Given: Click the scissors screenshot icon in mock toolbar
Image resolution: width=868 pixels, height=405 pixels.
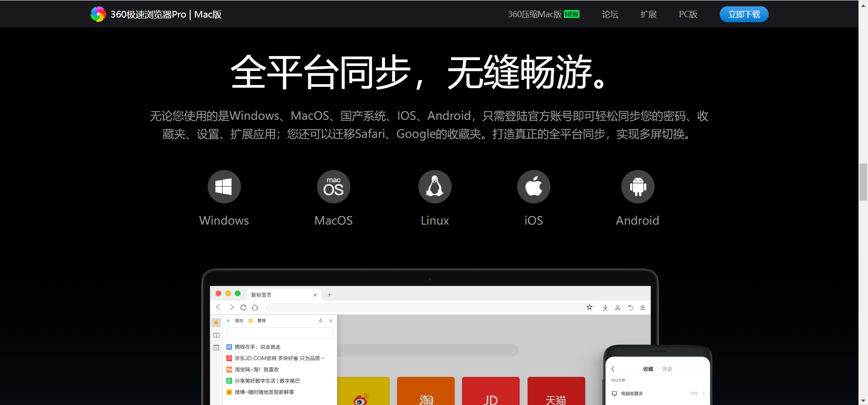Looking at the screenshot, I should 618,308.
